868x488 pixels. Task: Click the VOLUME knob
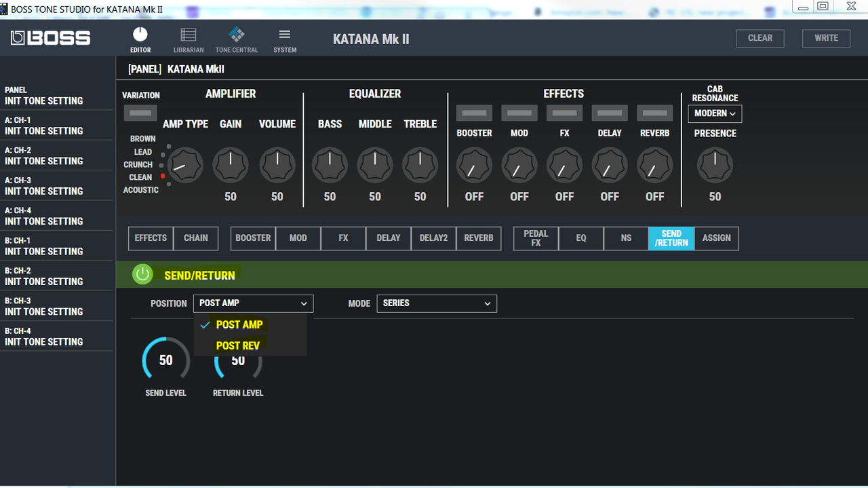coord(277,165)
